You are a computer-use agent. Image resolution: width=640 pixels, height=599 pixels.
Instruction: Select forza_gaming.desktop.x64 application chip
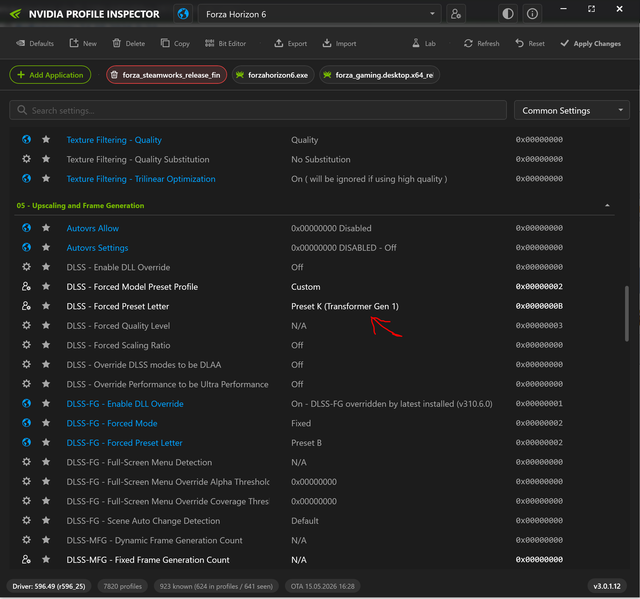pos(379,75)
